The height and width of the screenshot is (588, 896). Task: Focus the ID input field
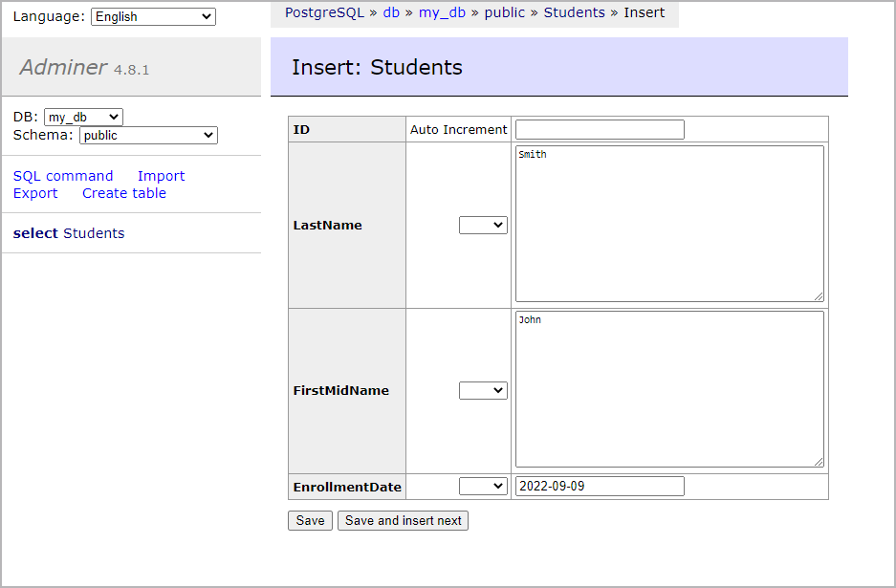click(x=600, y=130)
